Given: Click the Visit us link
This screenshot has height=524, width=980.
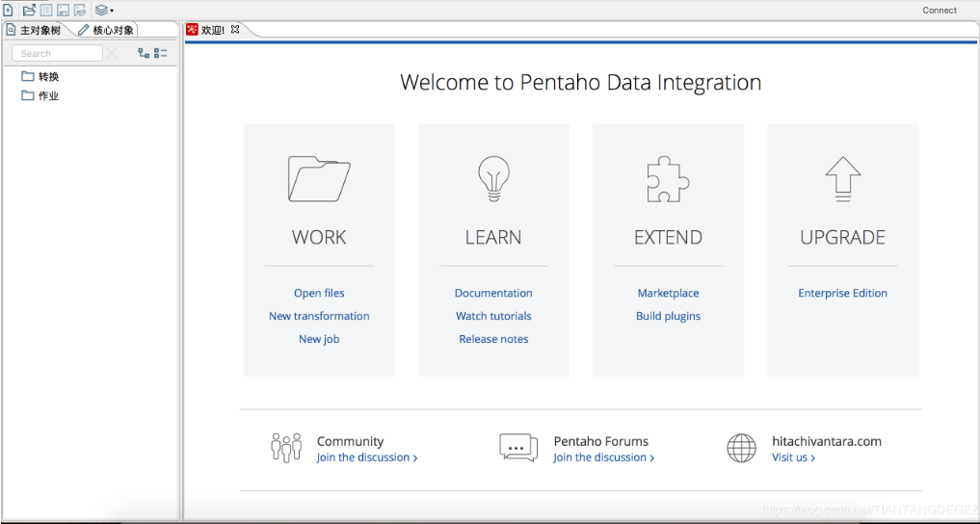Looking at the screenshot, I should (x=793, y=458).
